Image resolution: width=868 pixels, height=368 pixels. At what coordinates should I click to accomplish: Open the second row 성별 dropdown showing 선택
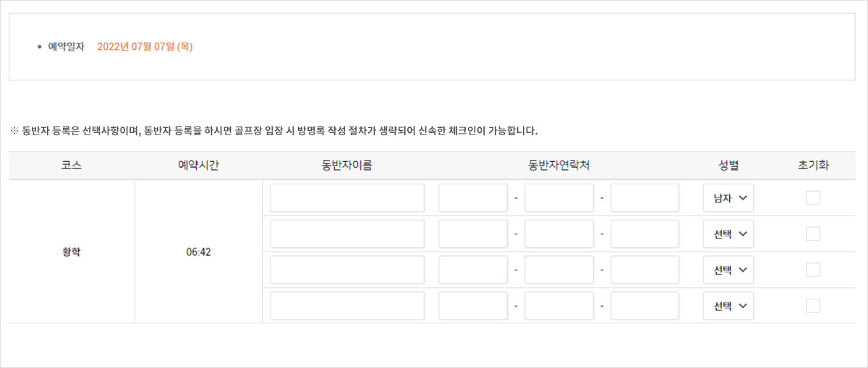(728, 234)
